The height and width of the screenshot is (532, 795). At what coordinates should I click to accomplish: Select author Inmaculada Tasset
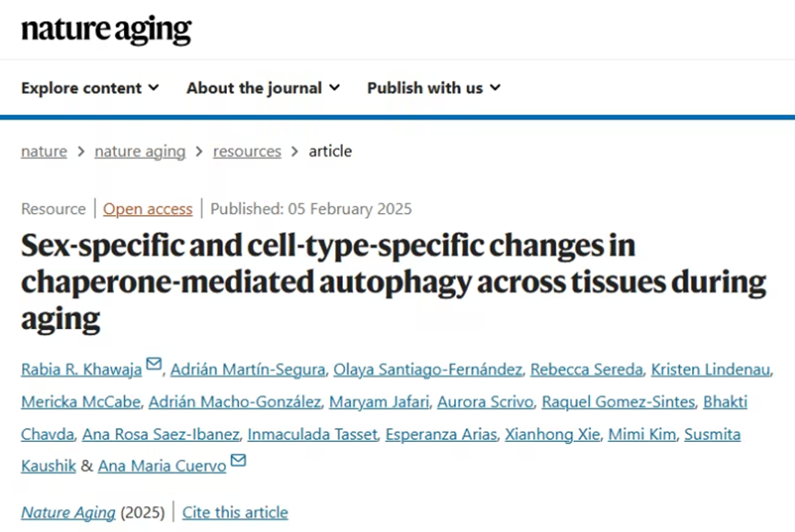[x=312, y=435]
